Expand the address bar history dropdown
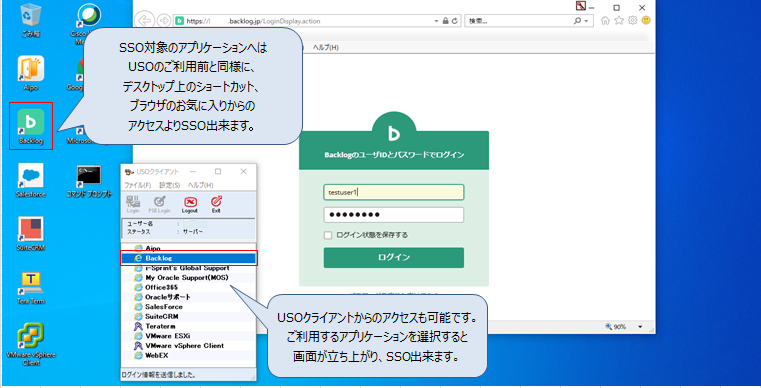Image resolution: width=761 pixels, height=388 pixels. point(436,21)
